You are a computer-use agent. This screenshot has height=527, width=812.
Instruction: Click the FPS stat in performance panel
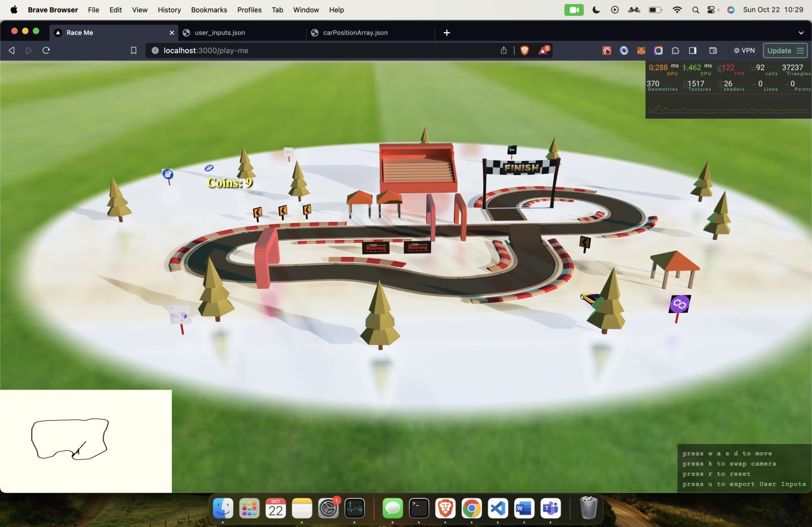pos(732,69)
